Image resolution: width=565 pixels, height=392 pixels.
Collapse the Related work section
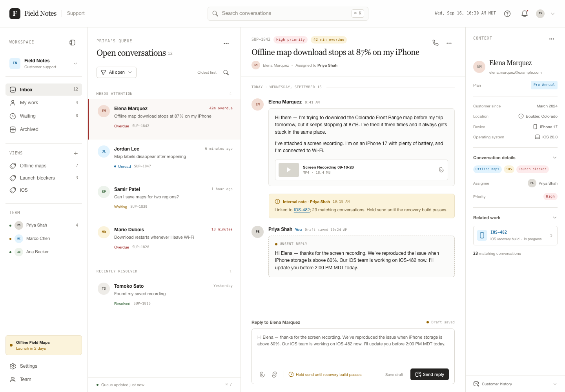point(555,218)
